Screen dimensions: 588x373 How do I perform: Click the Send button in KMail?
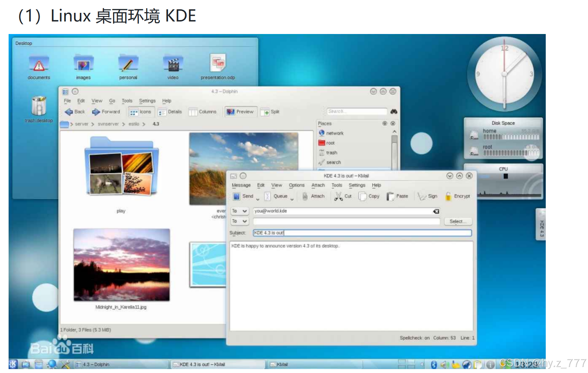pos(243,196)
